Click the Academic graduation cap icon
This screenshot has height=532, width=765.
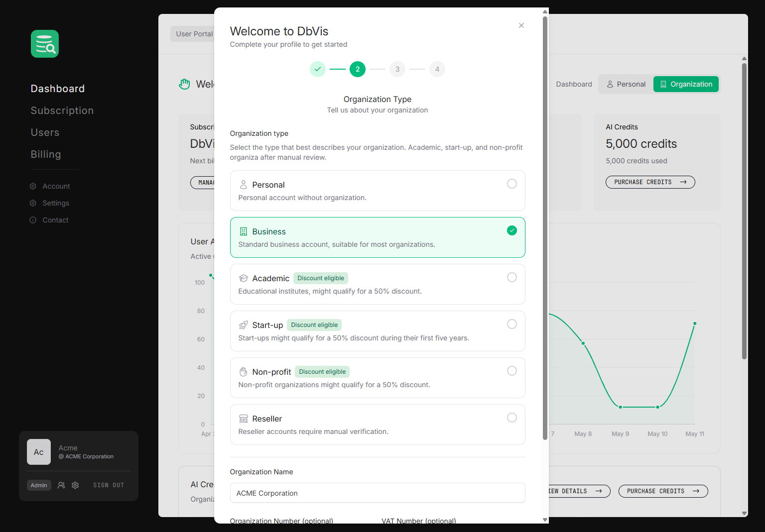[244, 278]
